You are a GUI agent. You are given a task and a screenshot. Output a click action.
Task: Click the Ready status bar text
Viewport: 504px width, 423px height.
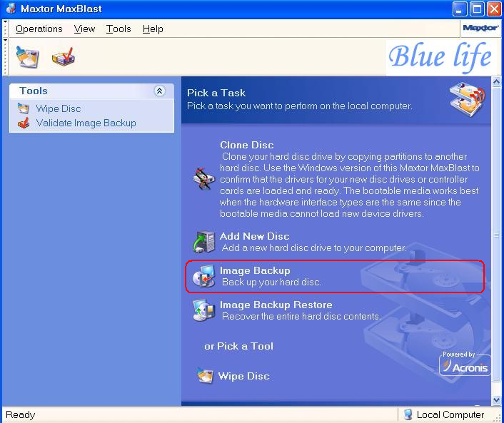[21, 414]
